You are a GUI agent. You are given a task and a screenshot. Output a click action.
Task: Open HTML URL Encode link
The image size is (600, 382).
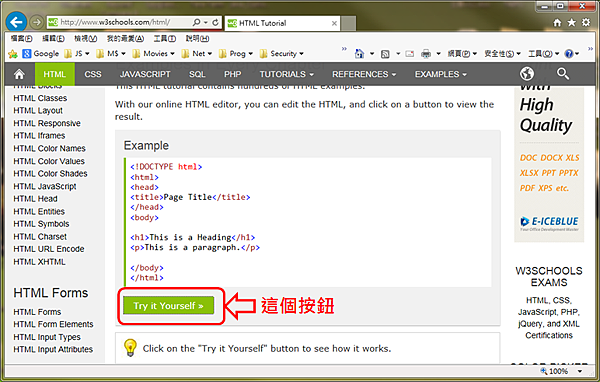[49, 249]
